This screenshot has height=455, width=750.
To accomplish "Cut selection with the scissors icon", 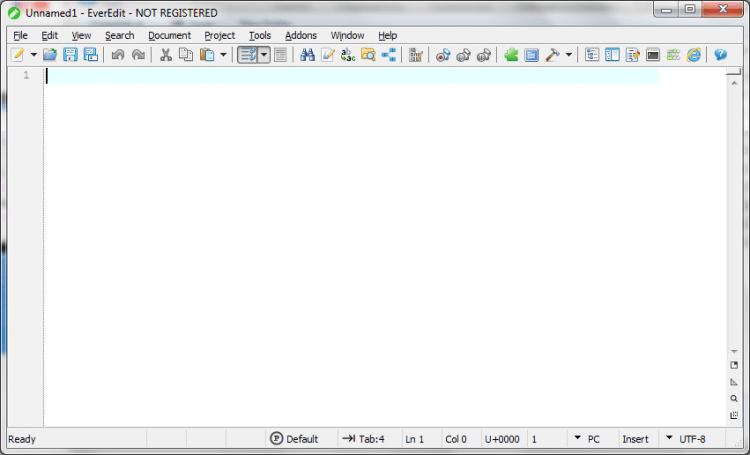I will 165,55.
